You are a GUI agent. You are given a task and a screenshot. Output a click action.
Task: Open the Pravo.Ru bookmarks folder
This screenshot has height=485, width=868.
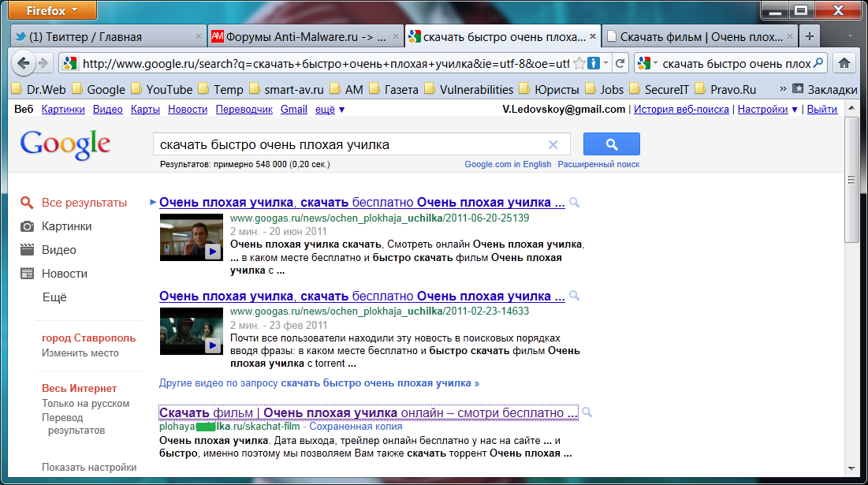(725, 89)
